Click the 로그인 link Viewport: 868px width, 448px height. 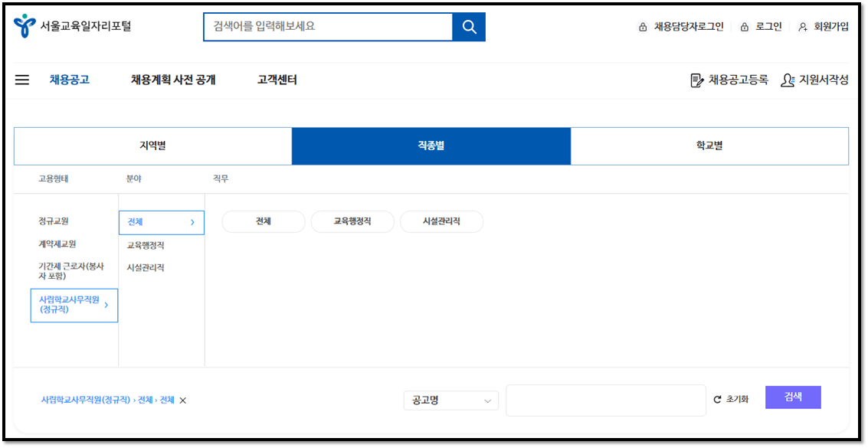769,25
